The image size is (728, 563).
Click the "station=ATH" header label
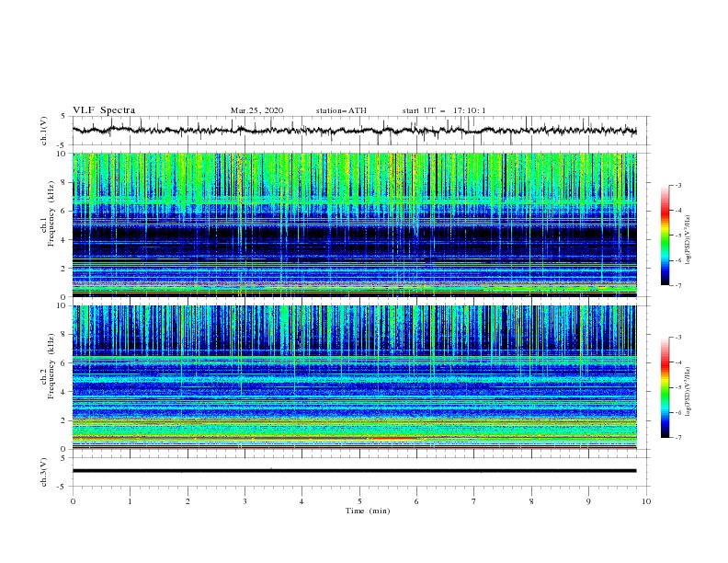tap(341, 110)
